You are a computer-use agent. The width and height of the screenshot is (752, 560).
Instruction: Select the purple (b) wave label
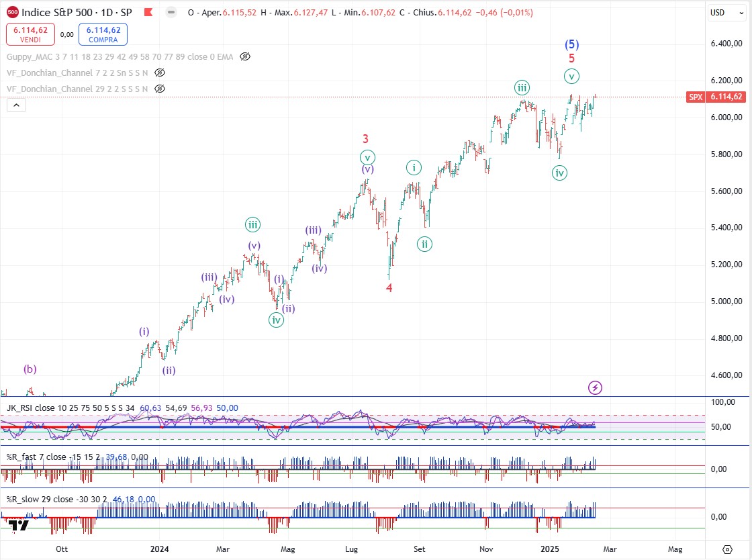pyautogui.click(x=30, y=369)
